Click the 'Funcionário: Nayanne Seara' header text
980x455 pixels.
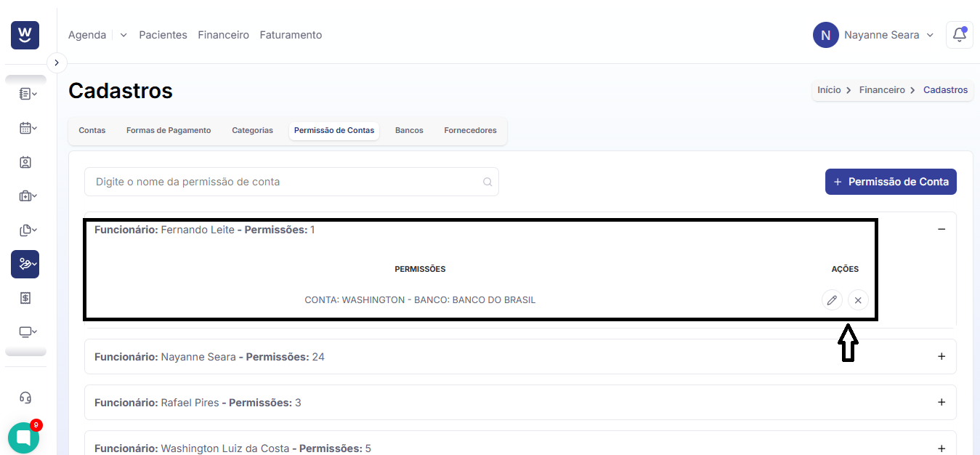tap(165, 357)
